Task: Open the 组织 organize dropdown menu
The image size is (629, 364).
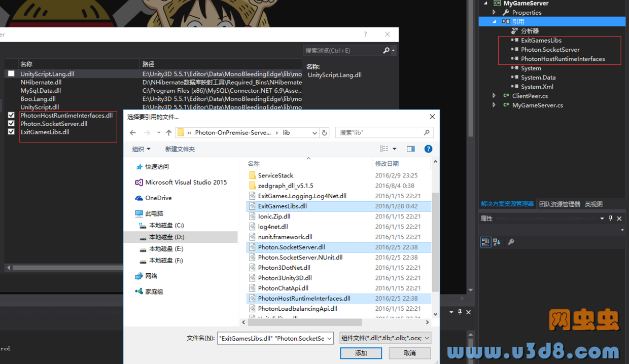Action: pos(142,149)
